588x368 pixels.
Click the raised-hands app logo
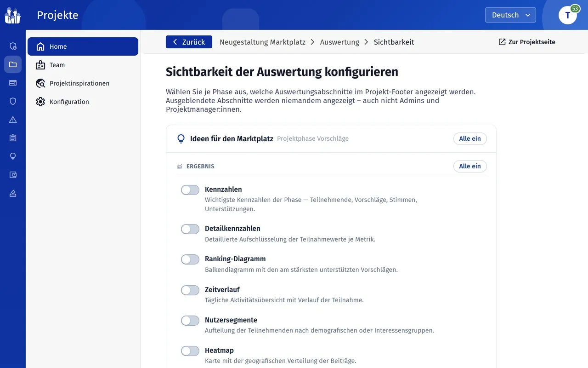(13, 15)
